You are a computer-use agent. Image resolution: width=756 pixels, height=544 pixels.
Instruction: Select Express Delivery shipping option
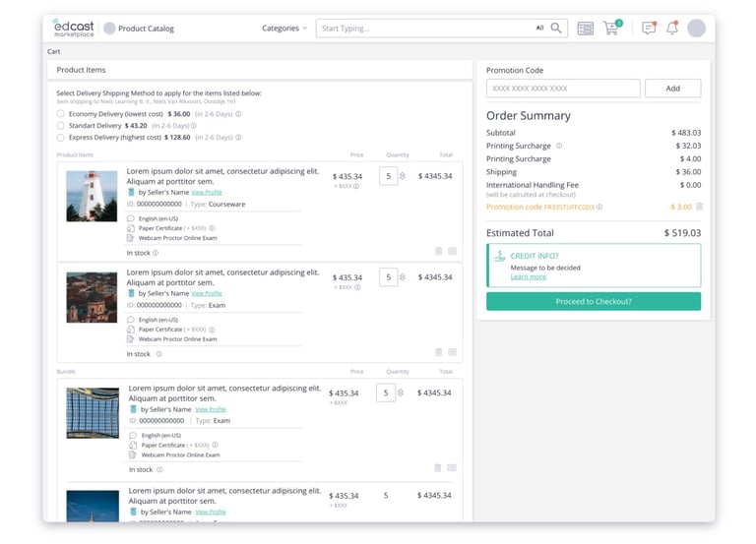(x=60, y=138)
